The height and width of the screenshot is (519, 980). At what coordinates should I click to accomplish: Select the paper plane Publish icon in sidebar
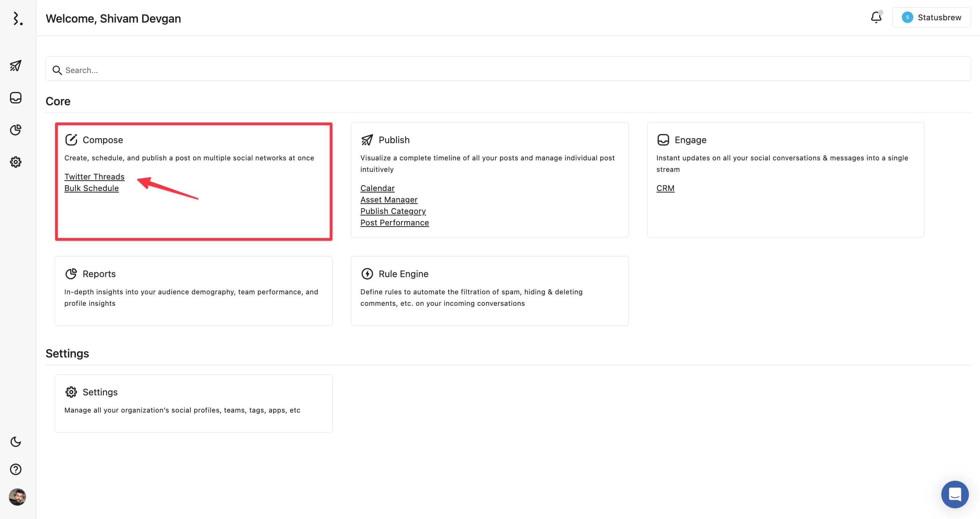pyautogui.click(x=15, y=66)
